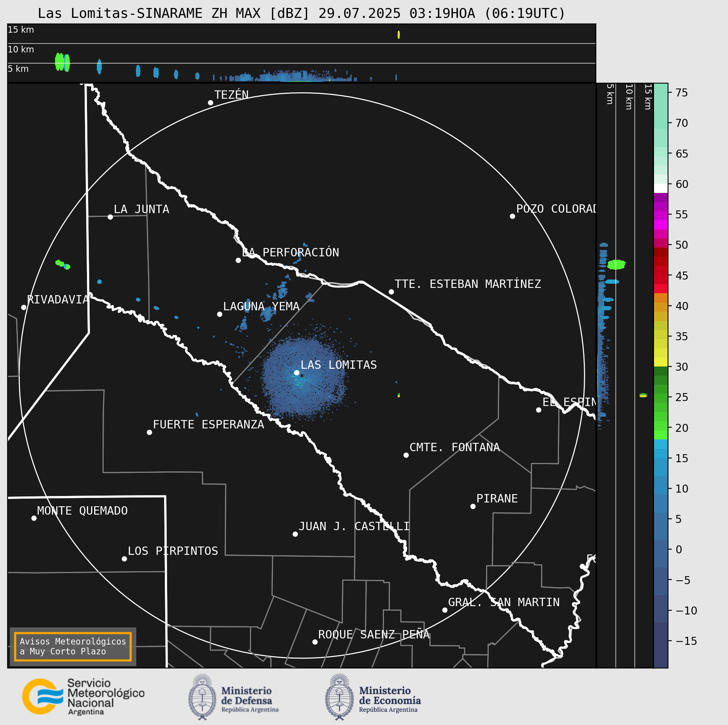Click the LAGUNA YEMA marker dot
The width and height of the screenshot is (728, 725).
pyautogui.click(x=220, y=314)
